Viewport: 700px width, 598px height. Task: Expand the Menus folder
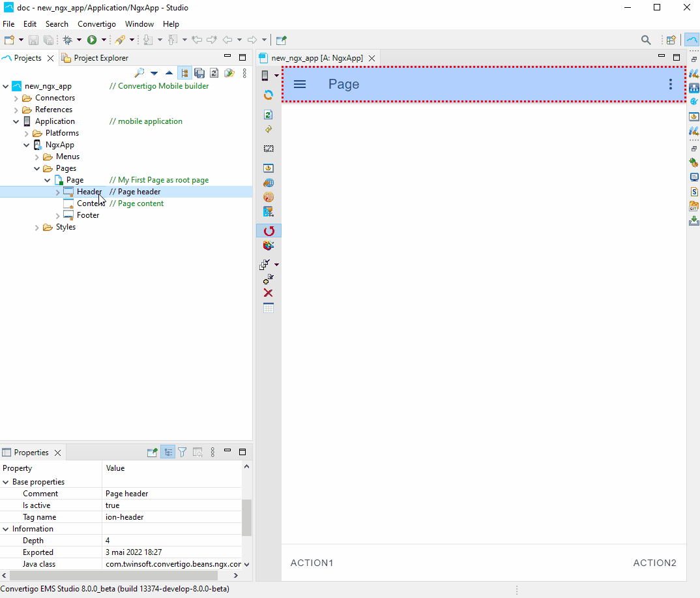[37, 157]
